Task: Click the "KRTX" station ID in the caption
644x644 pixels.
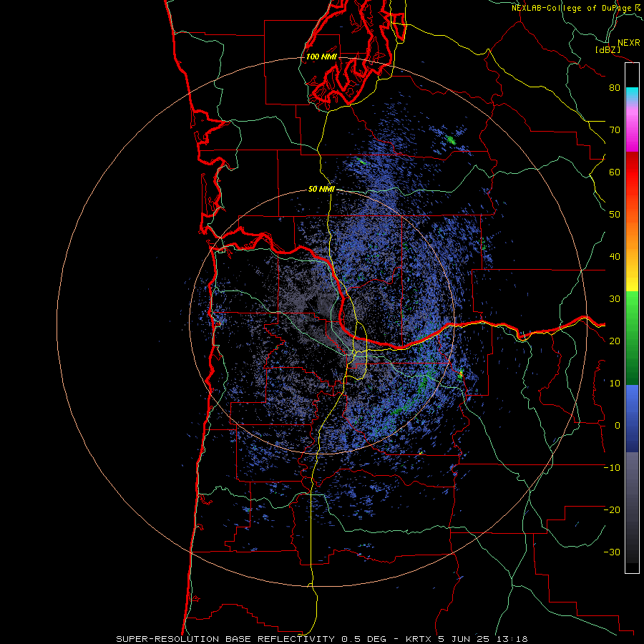Action: pos(419,639)
